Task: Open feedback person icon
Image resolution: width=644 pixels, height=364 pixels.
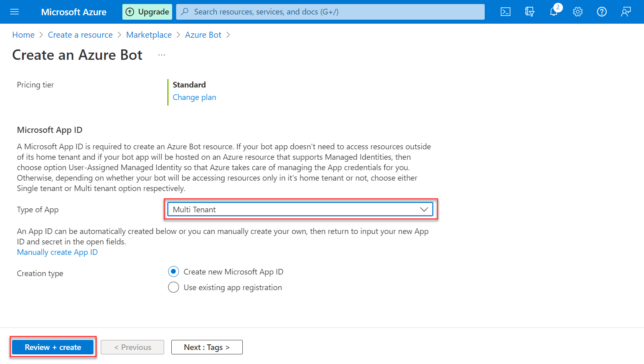Action: click(626, 12)
